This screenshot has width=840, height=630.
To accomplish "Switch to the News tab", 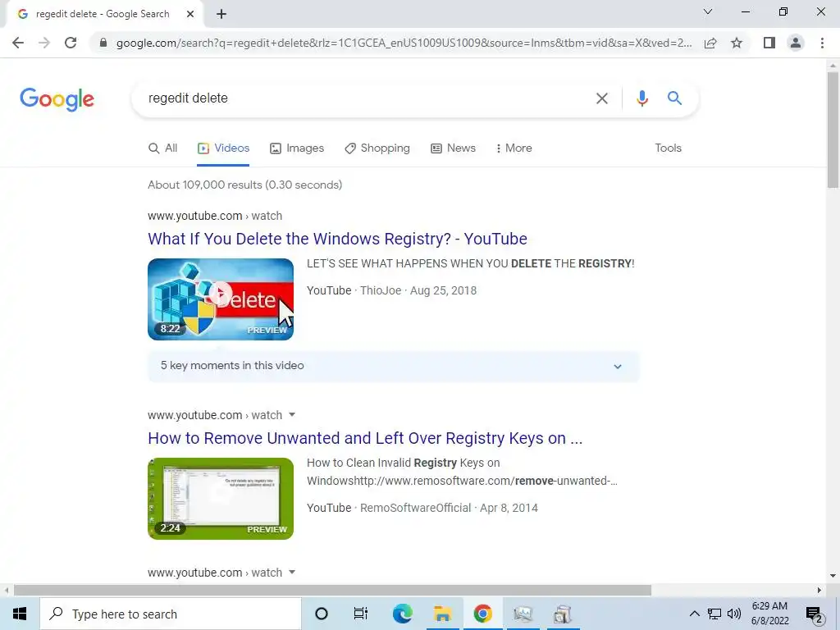I will [x=453, y=148].
